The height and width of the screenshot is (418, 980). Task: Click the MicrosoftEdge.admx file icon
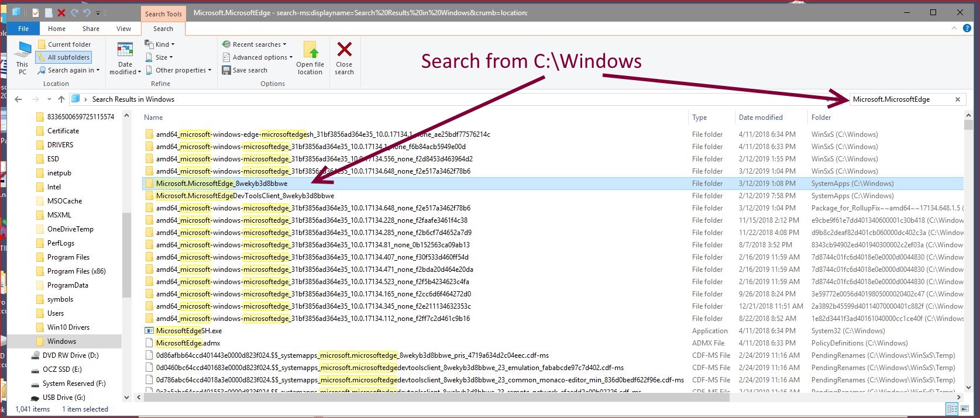click(149, 343)
